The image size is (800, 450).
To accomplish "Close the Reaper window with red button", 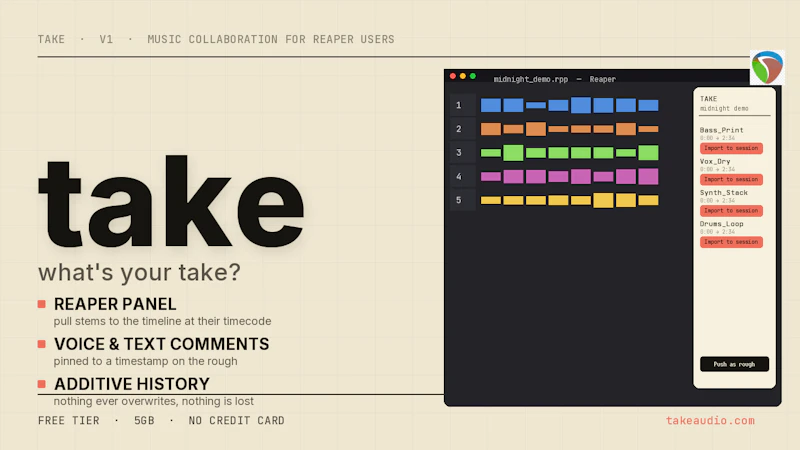I will [x=453, y=76].
